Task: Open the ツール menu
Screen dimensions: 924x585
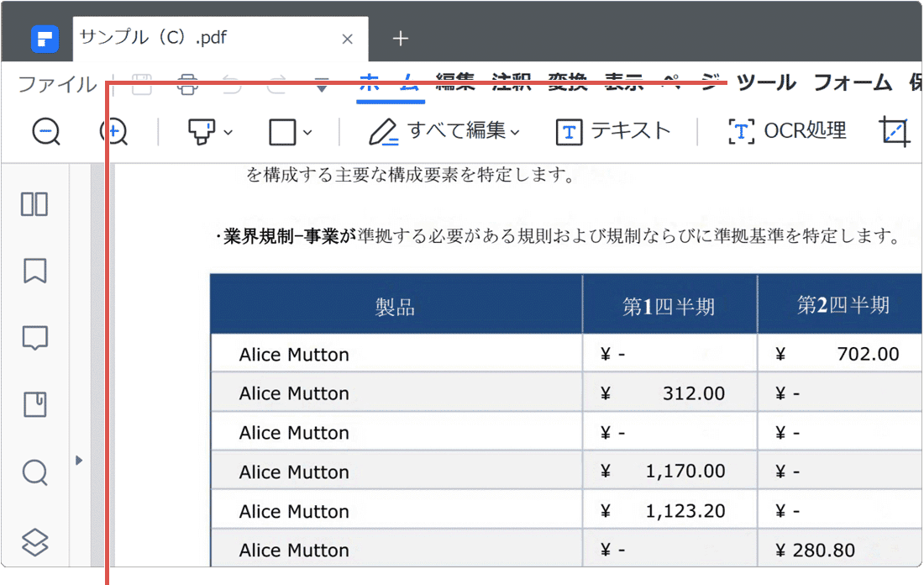Action: click(765, 82)
